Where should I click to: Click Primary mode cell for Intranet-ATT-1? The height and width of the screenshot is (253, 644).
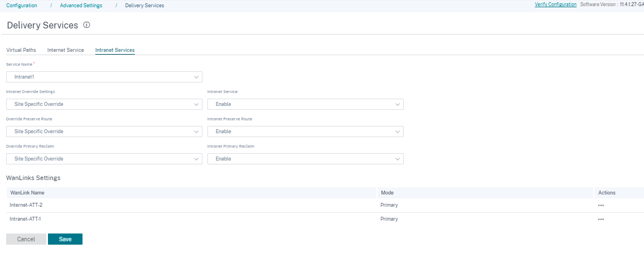[389, 219]
